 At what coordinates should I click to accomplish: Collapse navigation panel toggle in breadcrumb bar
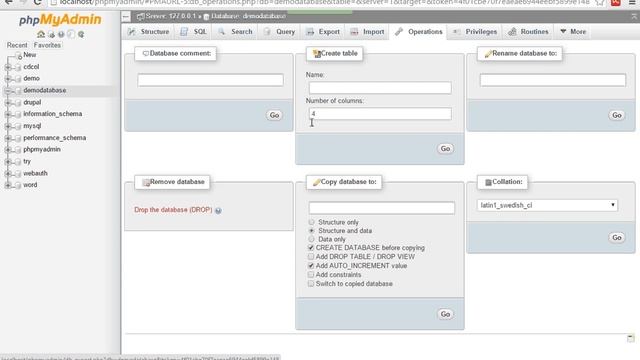[x=126, y=17]
